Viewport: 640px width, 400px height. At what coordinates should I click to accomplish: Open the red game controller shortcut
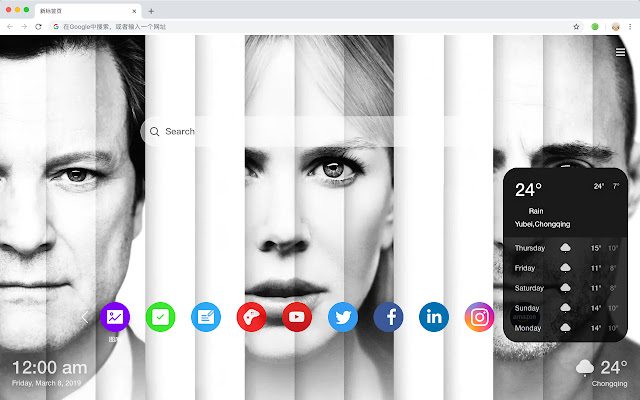[x=251, y=317]
